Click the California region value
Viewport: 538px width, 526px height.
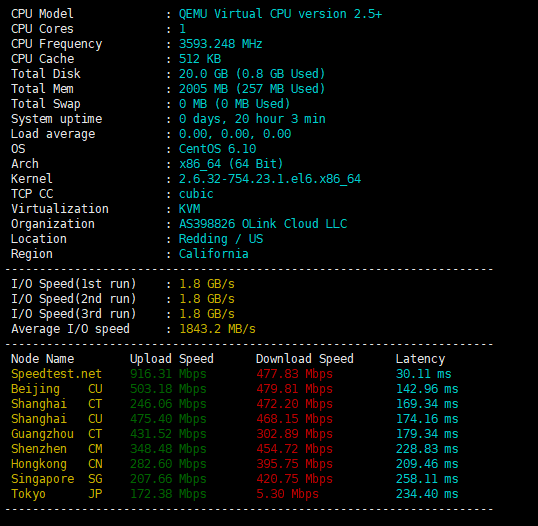(x=213, y=254)
